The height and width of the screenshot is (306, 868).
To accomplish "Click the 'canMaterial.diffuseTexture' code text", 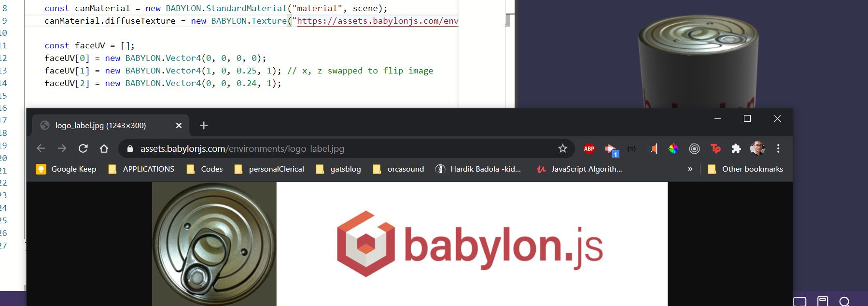I will [x=110, y=21].
